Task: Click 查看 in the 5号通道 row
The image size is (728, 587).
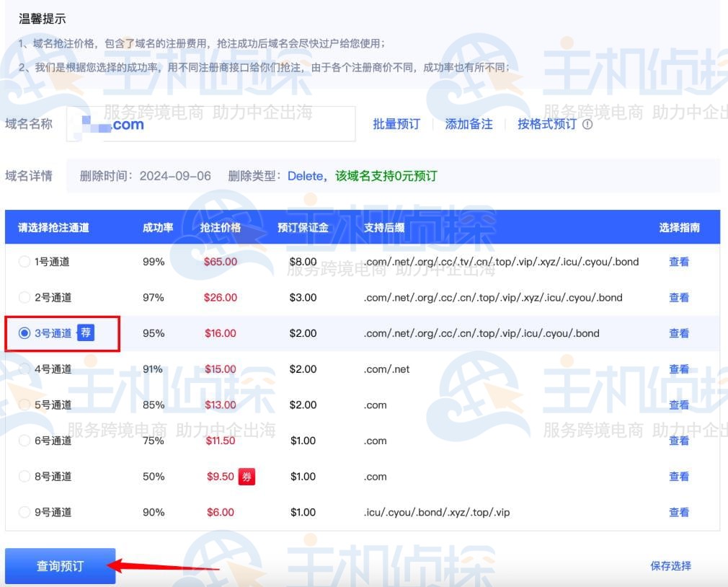Action: tap(679, 405)
